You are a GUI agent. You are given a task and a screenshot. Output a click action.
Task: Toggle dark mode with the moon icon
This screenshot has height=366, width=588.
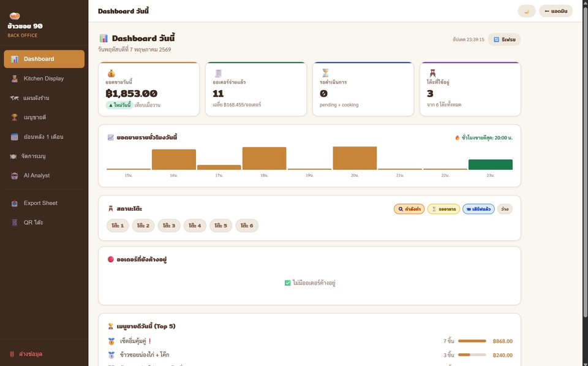tap(527, 11)
